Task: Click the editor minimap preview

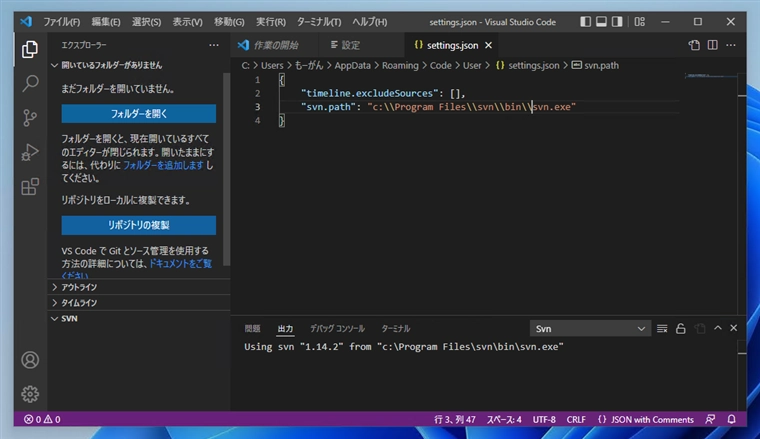Action: (711, 76)
